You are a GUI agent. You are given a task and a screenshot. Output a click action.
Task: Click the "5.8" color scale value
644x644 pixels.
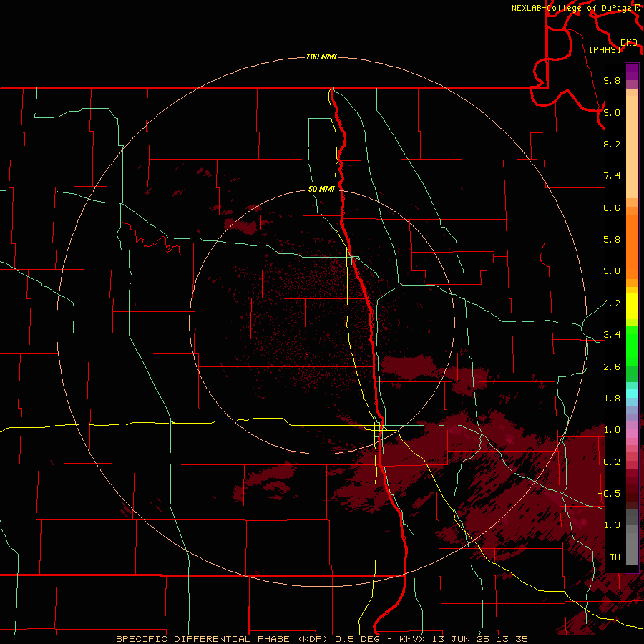point(612,240)
